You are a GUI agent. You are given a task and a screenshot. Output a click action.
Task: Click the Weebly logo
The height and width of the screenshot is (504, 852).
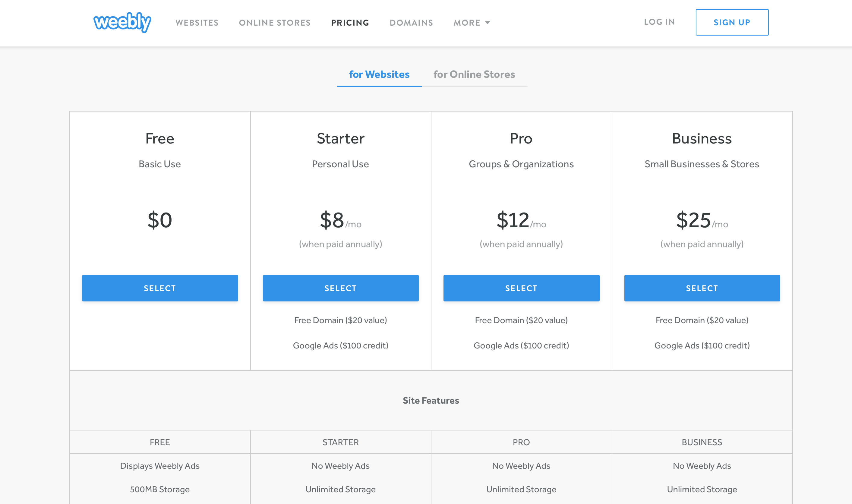[x=122, y=22]
